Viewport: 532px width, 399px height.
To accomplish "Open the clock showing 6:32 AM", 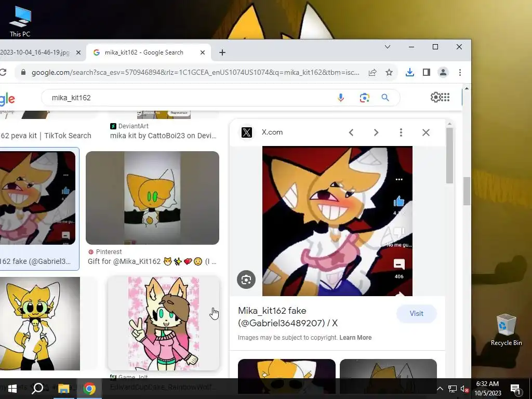I will (x=487, y=389).
